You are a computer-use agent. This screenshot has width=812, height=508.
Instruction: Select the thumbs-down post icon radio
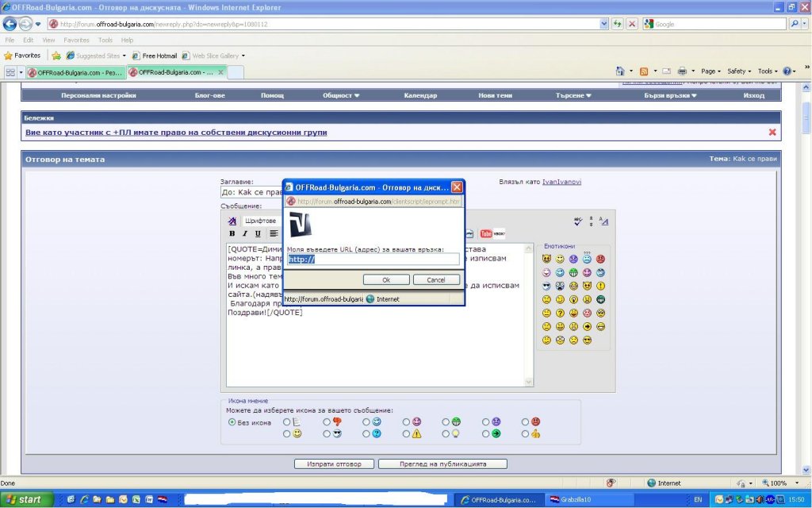point(327,422)
